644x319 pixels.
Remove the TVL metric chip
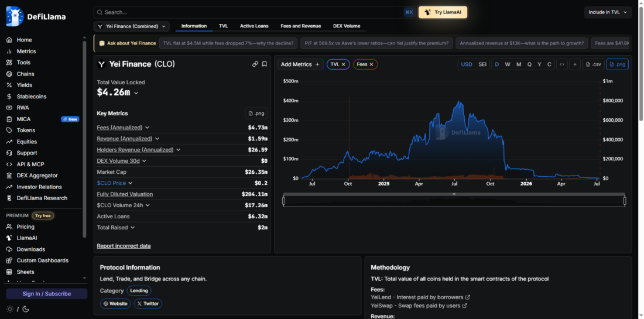343,64
